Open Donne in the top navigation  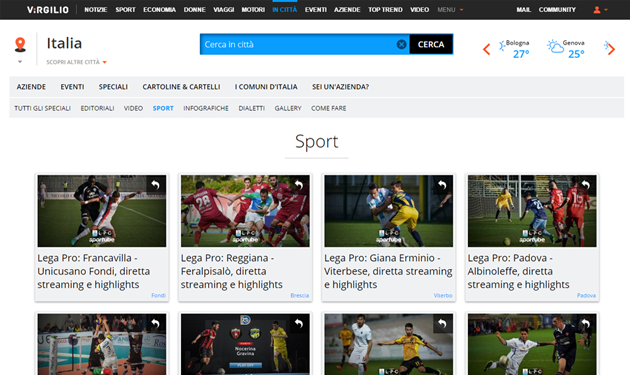coord(194,10)
